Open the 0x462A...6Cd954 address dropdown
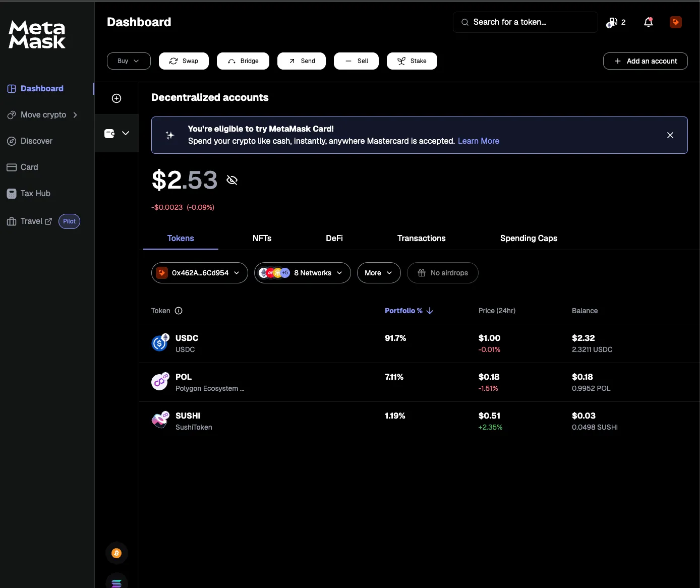This screenshot has height=588, width=700. point(199,273)
